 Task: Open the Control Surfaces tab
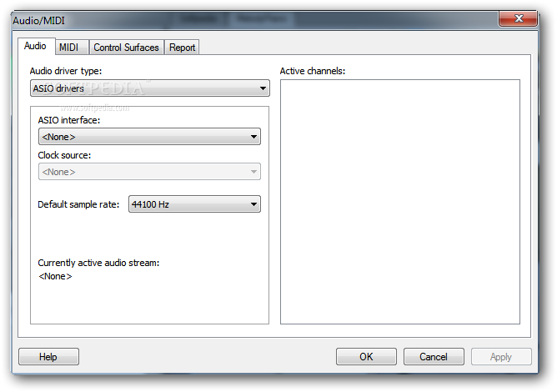[x=126, y=48]
